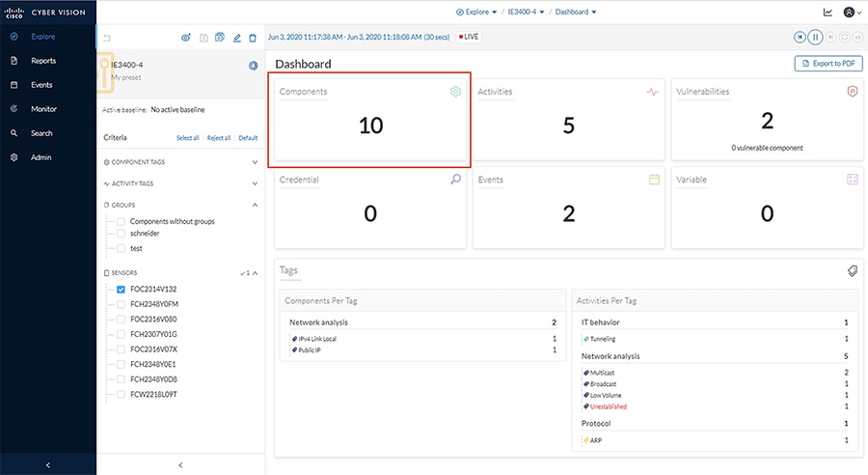Viewport: 868px width, 475px height.
Task: Open the Dashboard breadcrumb dropdown
Action: (576, 13)
